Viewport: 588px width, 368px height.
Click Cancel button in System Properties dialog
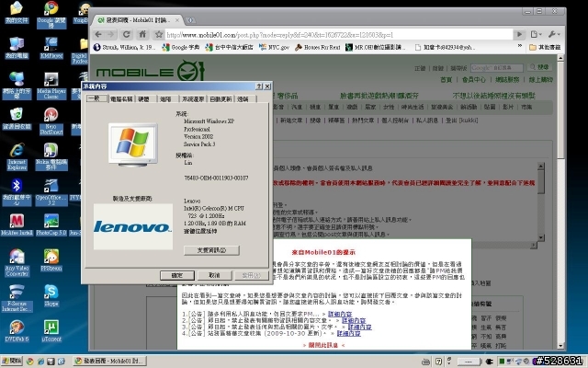pyautogui.click(x=214, y=275)
